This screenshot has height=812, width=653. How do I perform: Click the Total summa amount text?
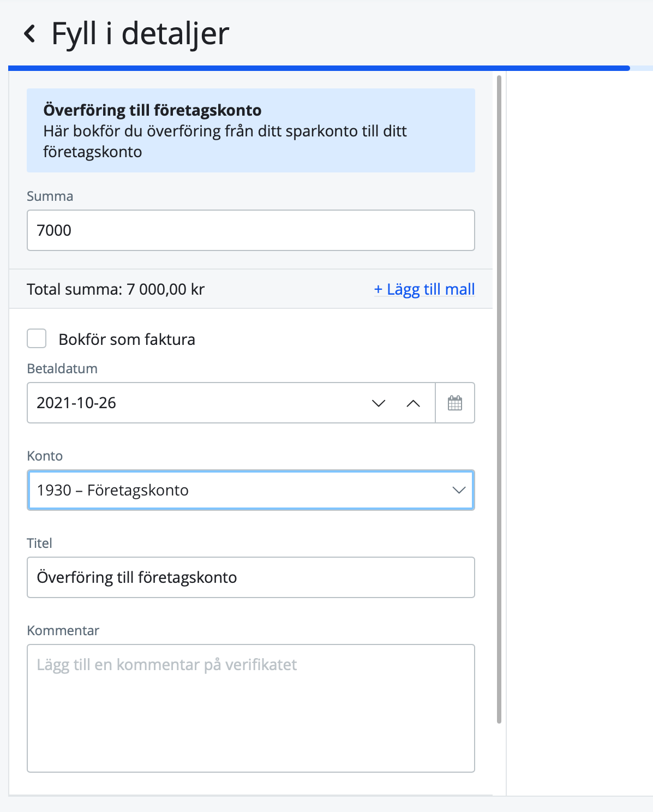115,289
